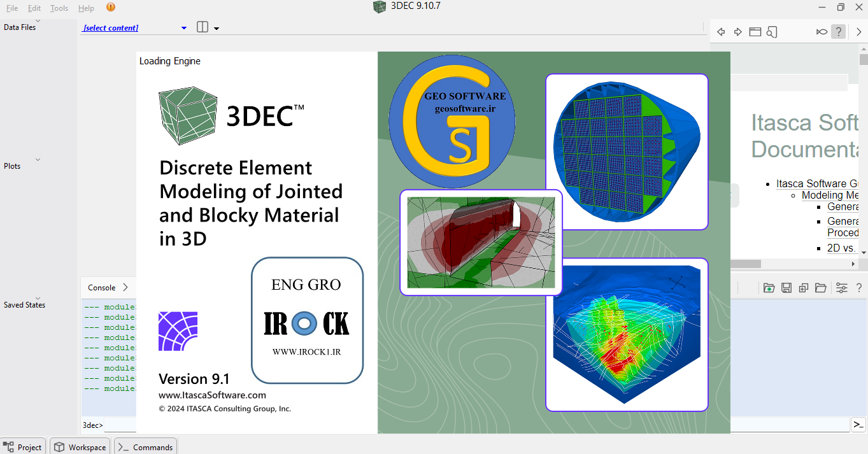Image resolution: width=868 pixels, height=454 pixels.
Task: Expand the chevron next to Console tab
Action: coord(125,288)
